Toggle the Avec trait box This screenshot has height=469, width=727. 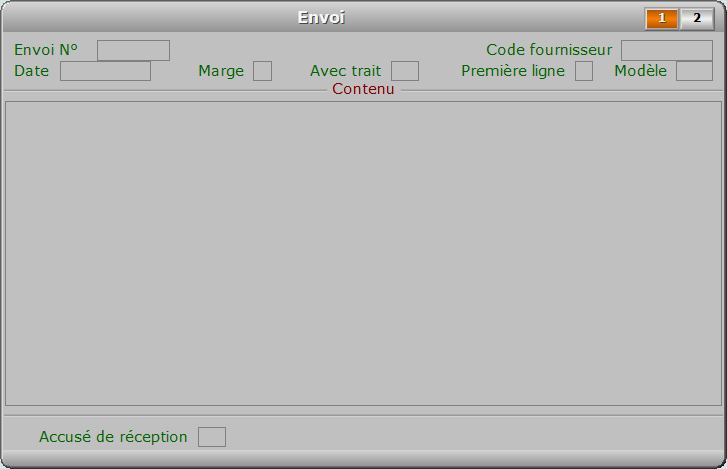tap(405, 71)
